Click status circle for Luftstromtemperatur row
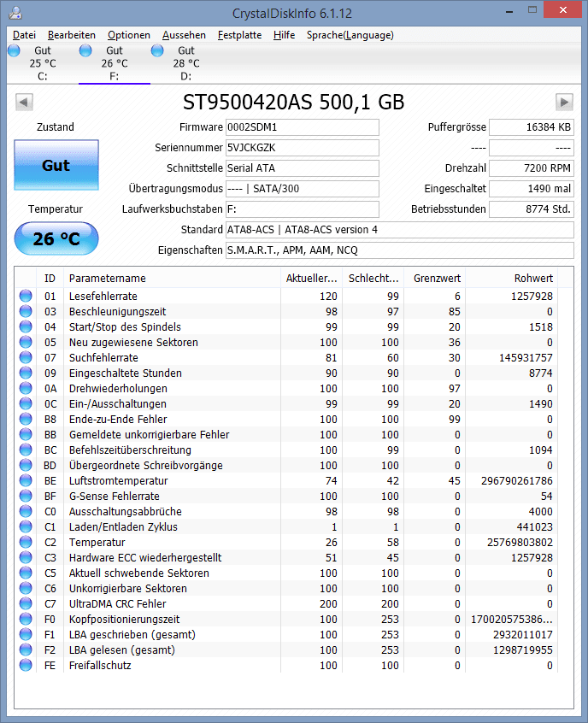Screen dimensions: 588x723 [x=26, y=480]
